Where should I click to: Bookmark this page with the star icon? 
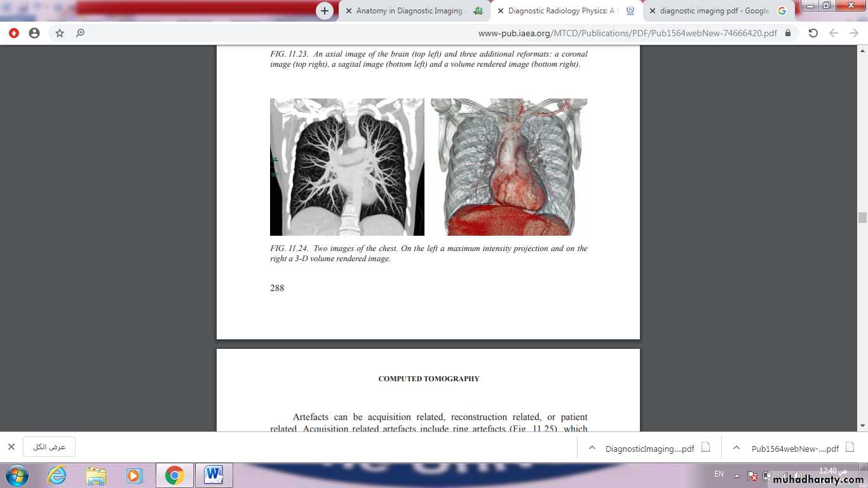[60, 33]
